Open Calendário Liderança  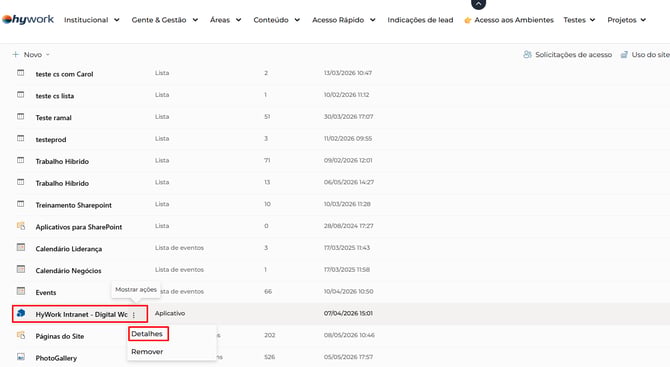click(69, 249)
